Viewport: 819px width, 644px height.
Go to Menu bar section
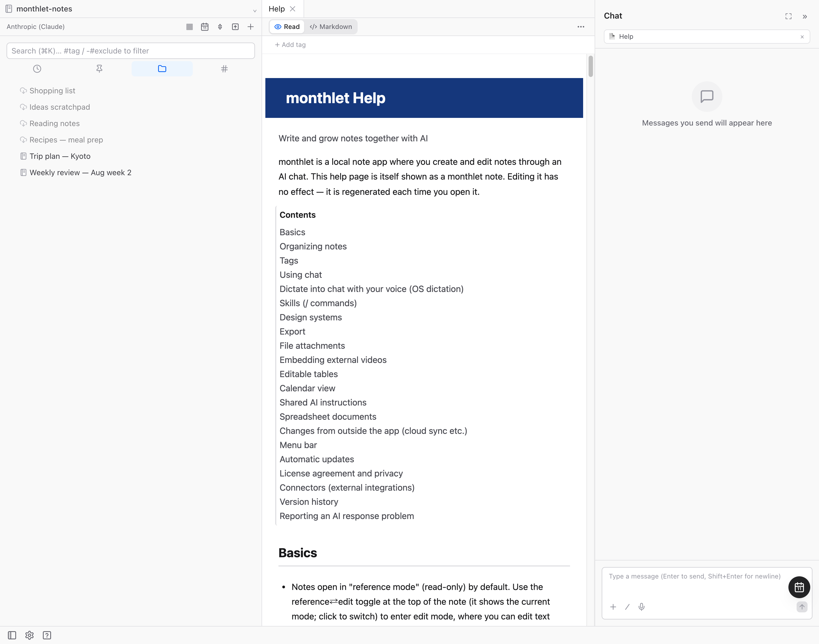[x=298, y=445]
